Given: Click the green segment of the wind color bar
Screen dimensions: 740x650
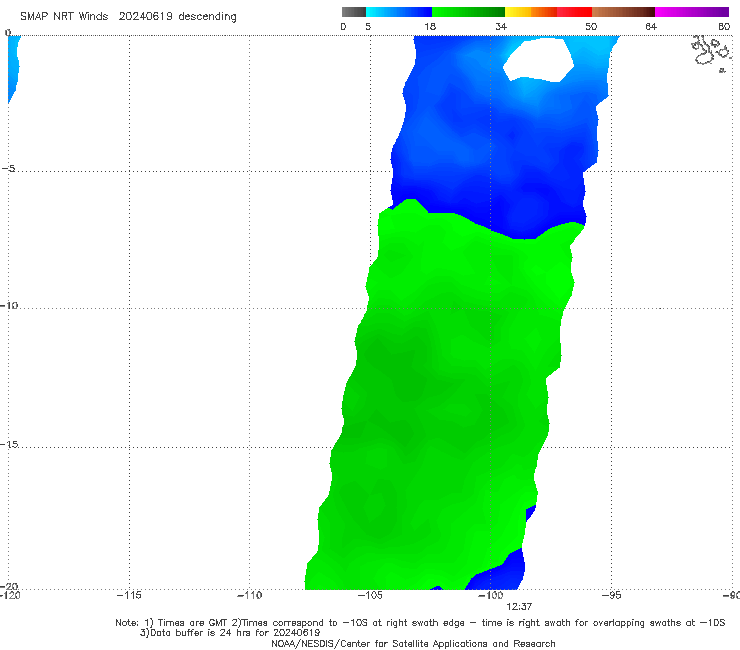Looking at the screenshot, I should 468,12.
